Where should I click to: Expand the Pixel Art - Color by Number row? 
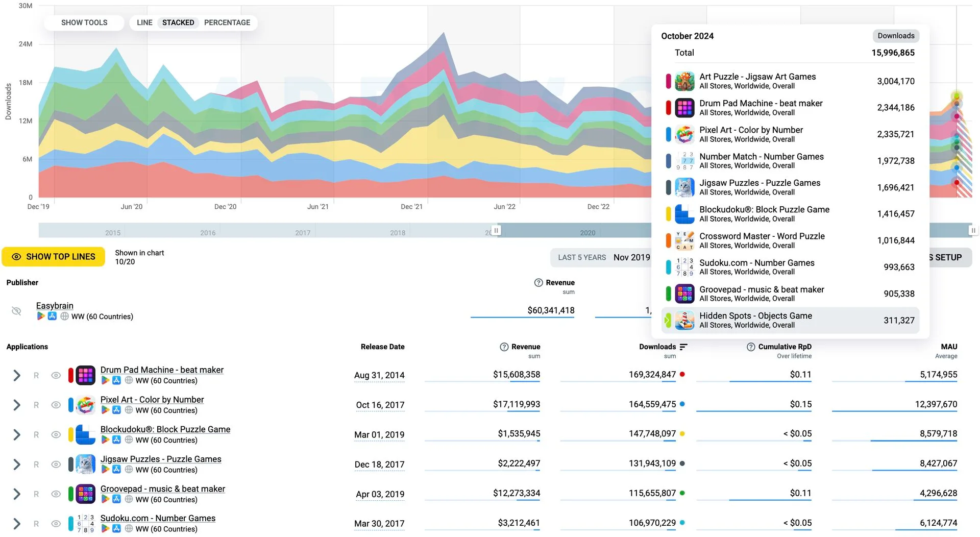(17, 405)
